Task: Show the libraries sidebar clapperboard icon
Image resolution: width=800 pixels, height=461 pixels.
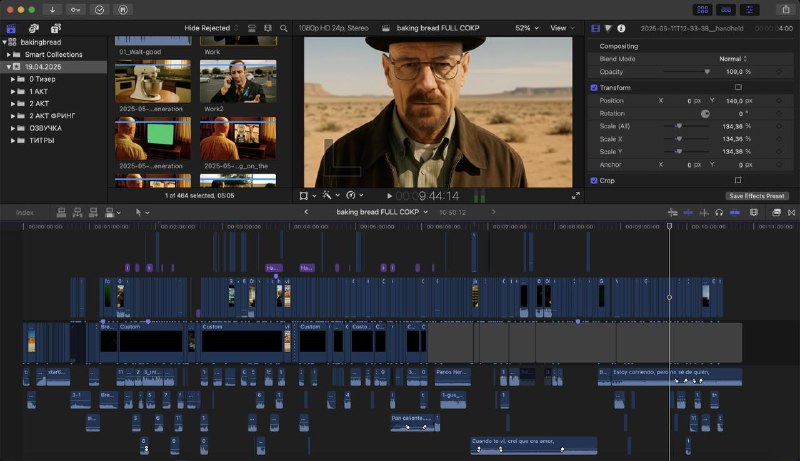Action: (11, 29)
